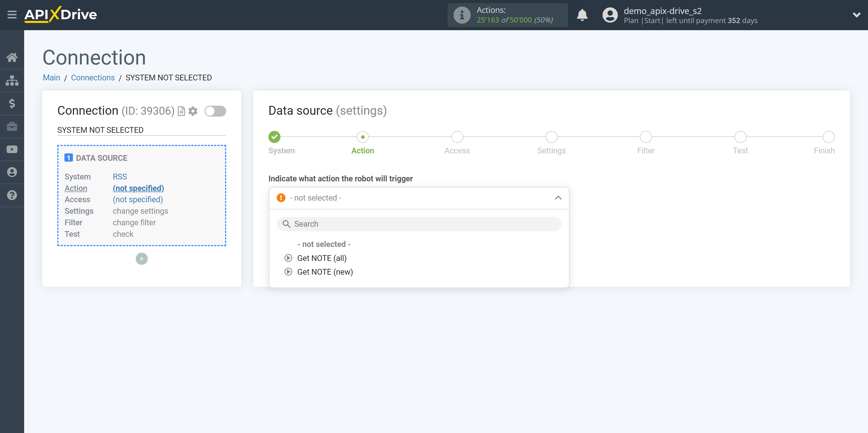Click the notification bell icon

point(582,14)
